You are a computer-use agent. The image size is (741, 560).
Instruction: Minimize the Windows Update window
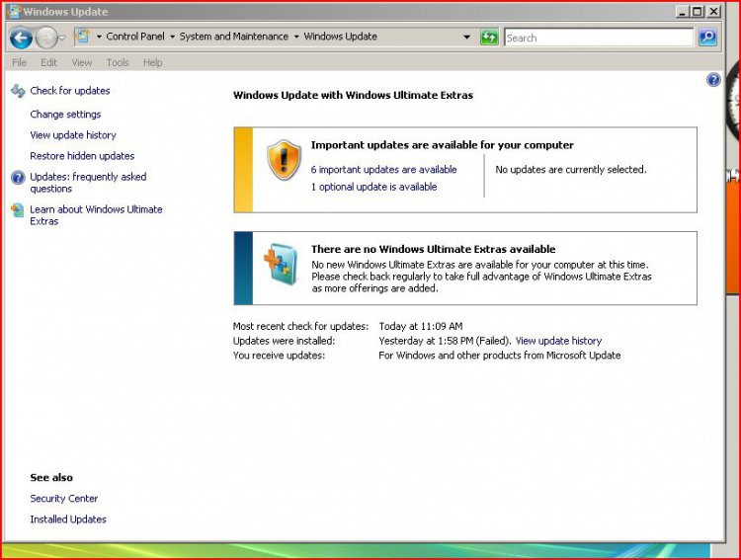[x=682, y=12]
